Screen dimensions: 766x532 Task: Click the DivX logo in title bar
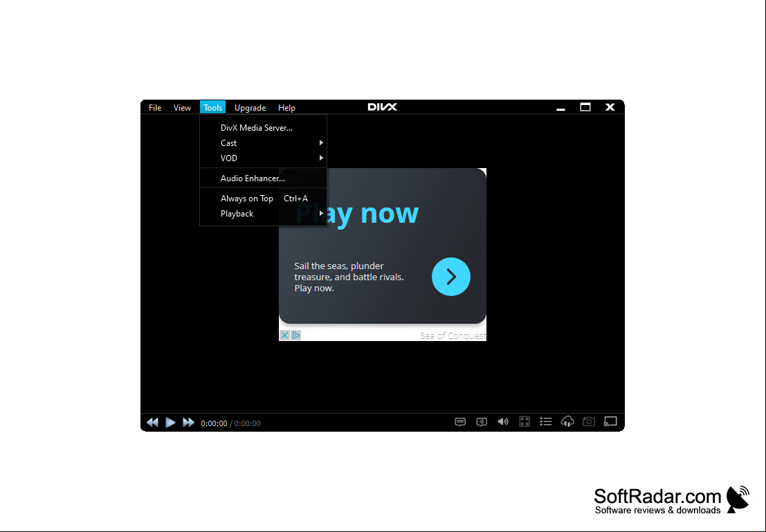pyautogui.click(x=383, y=107)
